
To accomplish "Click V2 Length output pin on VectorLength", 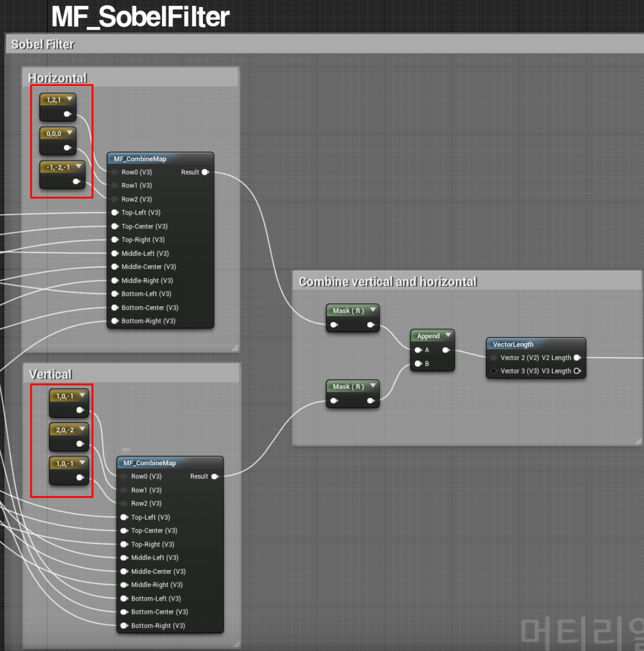I will click(577, 358).
